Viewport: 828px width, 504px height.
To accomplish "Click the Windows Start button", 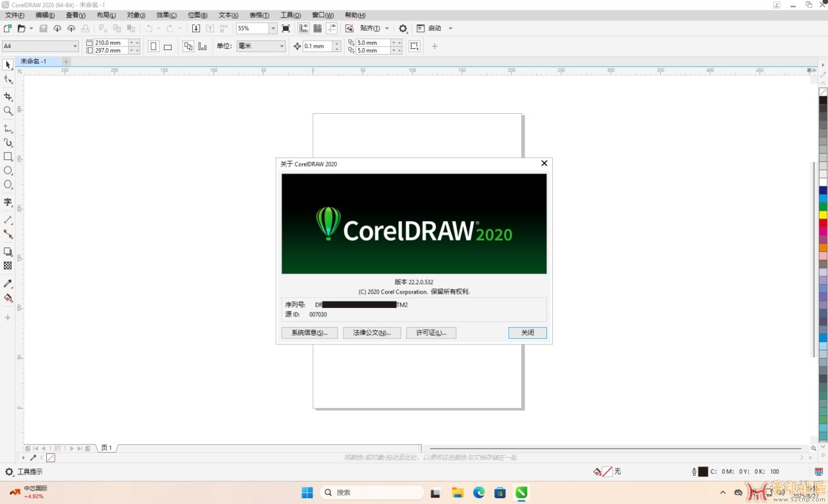I will click(307, 492).
